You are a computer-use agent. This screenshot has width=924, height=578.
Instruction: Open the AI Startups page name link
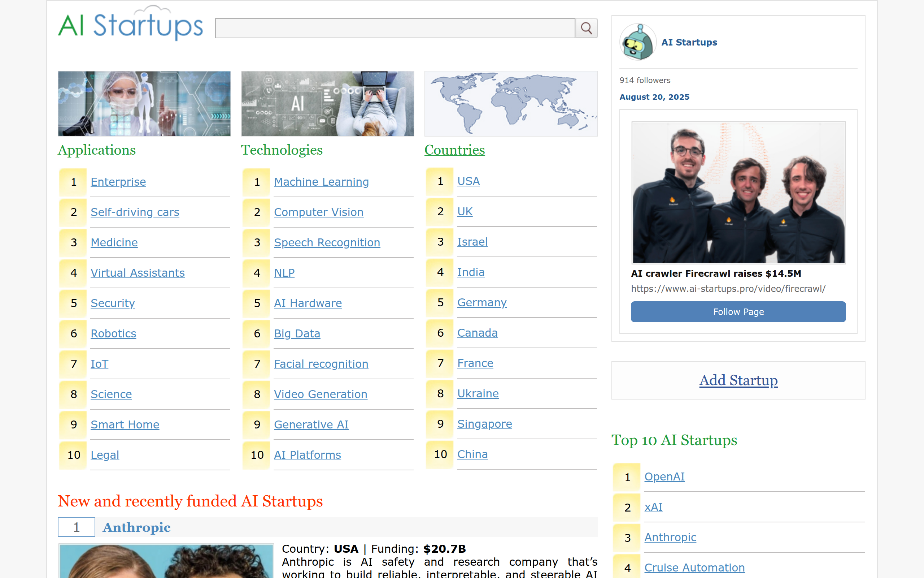689,42
